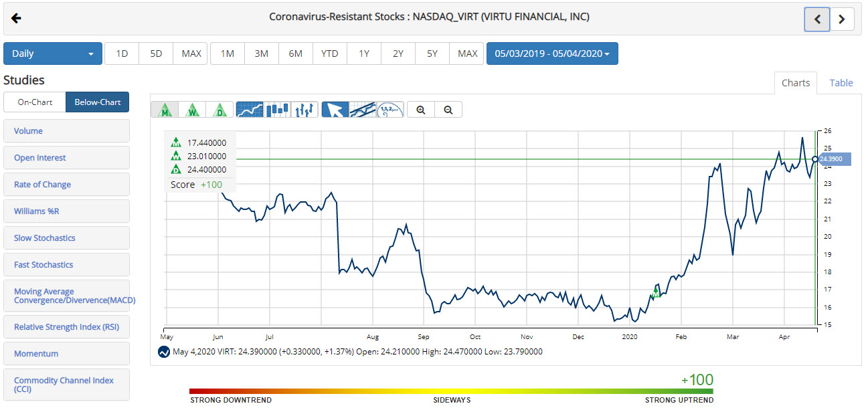Viewport: 868px width, 418px height.
Task: Click the large +100 score above the trend bar
Action: 697,380
